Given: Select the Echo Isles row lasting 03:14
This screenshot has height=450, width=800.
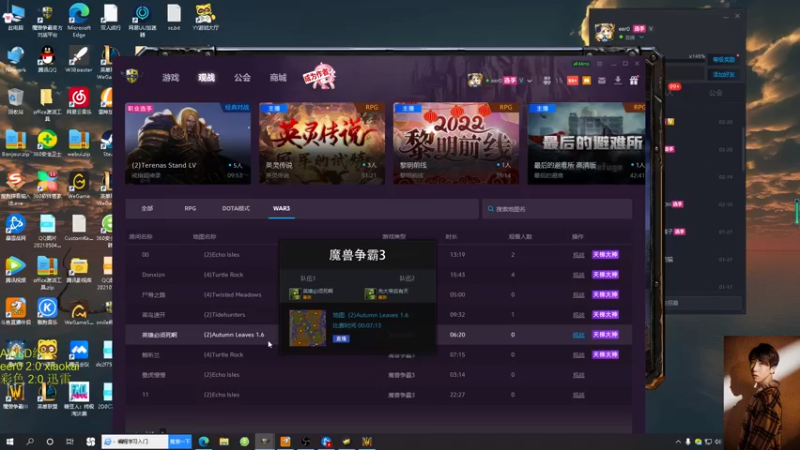Looking at the screenshot, I should (x=379, y=375).
